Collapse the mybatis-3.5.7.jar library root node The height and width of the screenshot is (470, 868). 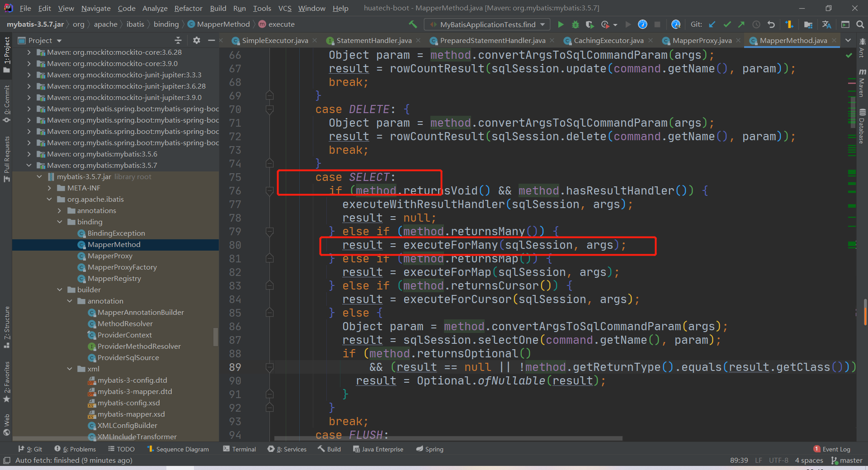(39, 176)
